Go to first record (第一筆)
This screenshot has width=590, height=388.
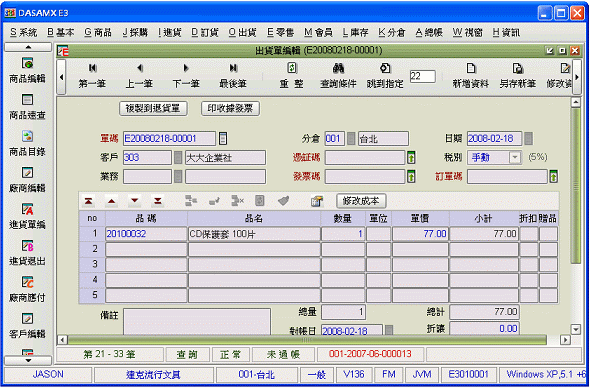pyautogui.click(x=92, y=76)
